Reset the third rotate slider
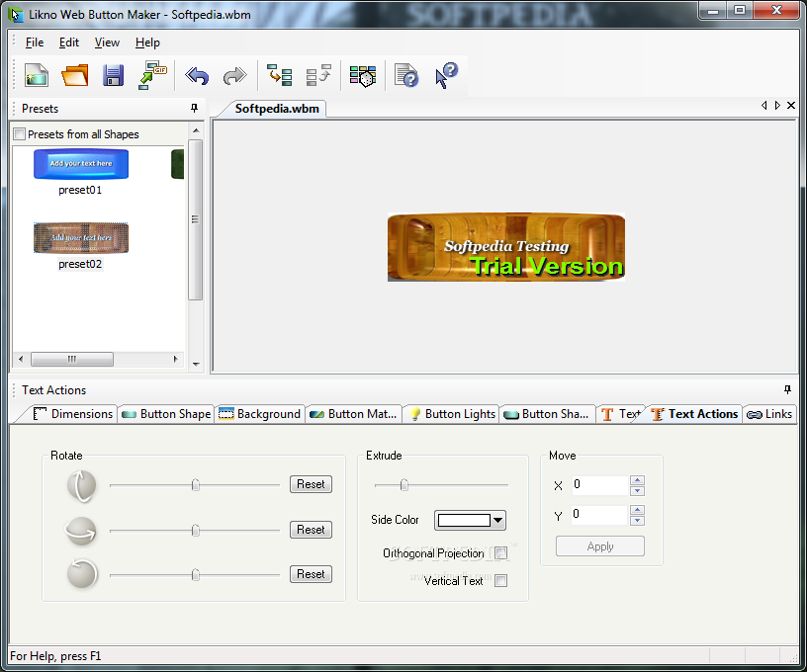Viewport: 807px width, 672px height. point(311,574)
